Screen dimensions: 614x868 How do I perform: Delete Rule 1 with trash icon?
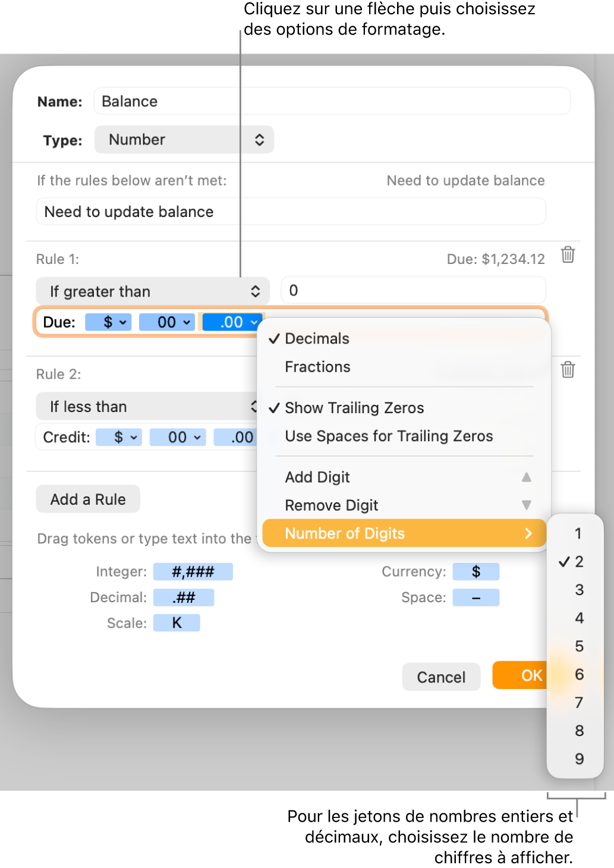(568, 254)
